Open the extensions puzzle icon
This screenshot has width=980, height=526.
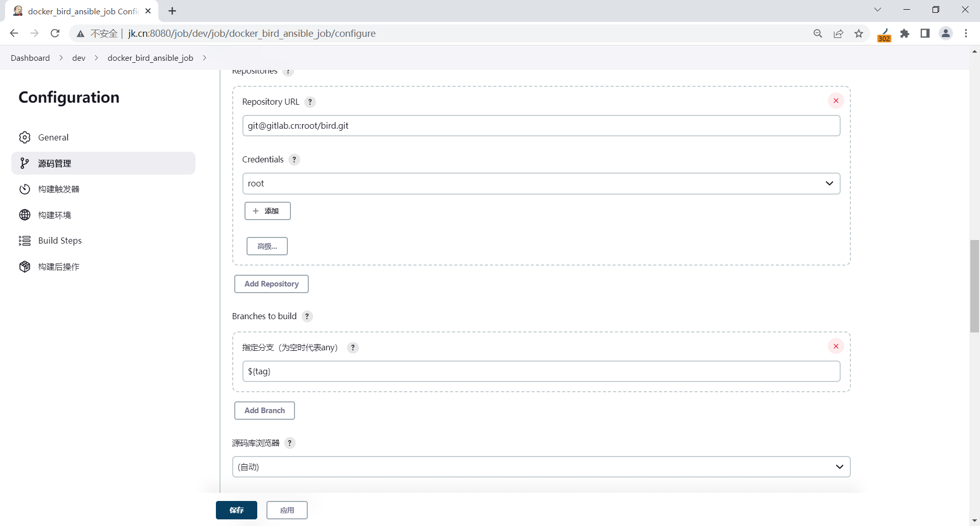[905, 33]
